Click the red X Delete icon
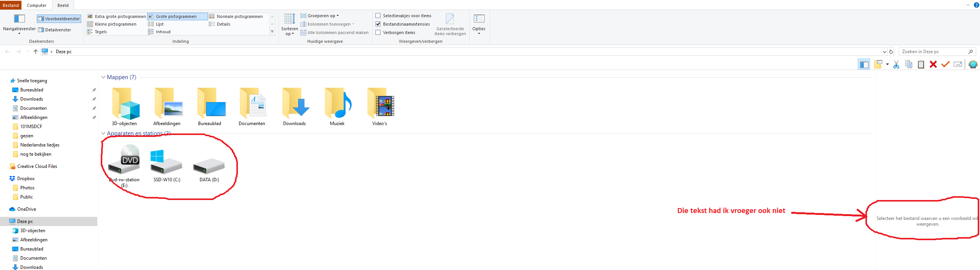 point(933,64)
